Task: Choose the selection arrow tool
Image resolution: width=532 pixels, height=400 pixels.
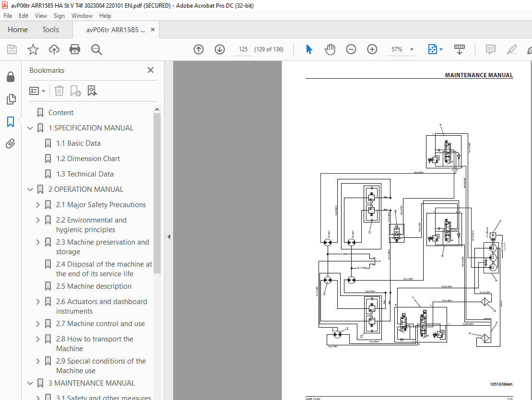Action: [x=309, y=49]
